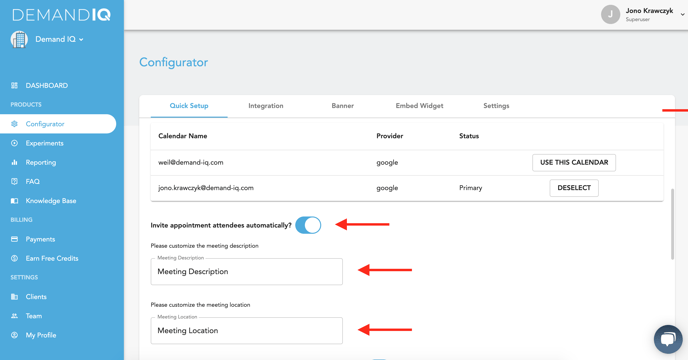
Task: Open the FAQ page
Action: point(32,181)
